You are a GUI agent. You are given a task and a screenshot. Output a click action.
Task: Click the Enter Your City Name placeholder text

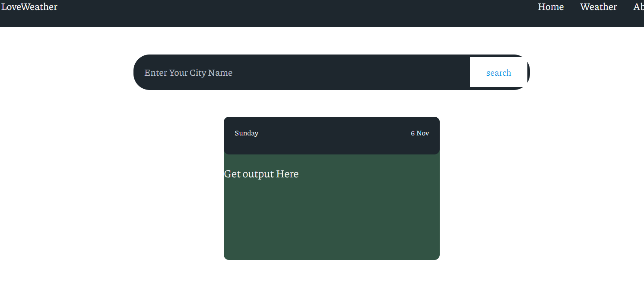tap(188, 72)
